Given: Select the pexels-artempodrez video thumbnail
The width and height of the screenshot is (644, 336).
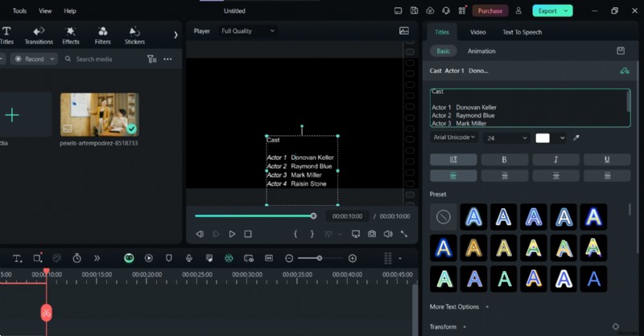Looking at the screenshot, I should click(x=99, y=114).
